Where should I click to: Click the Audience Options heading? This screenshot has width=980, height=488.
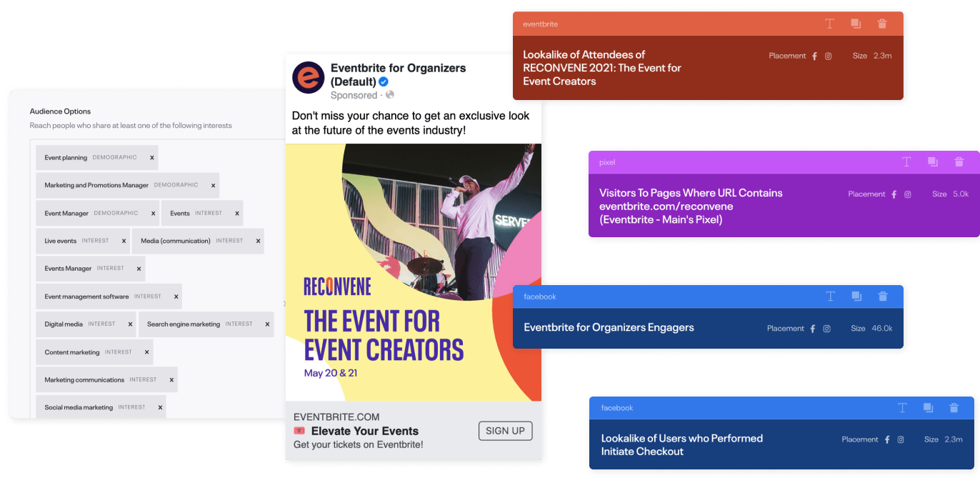pyautogui.click(x=60, y=111)
